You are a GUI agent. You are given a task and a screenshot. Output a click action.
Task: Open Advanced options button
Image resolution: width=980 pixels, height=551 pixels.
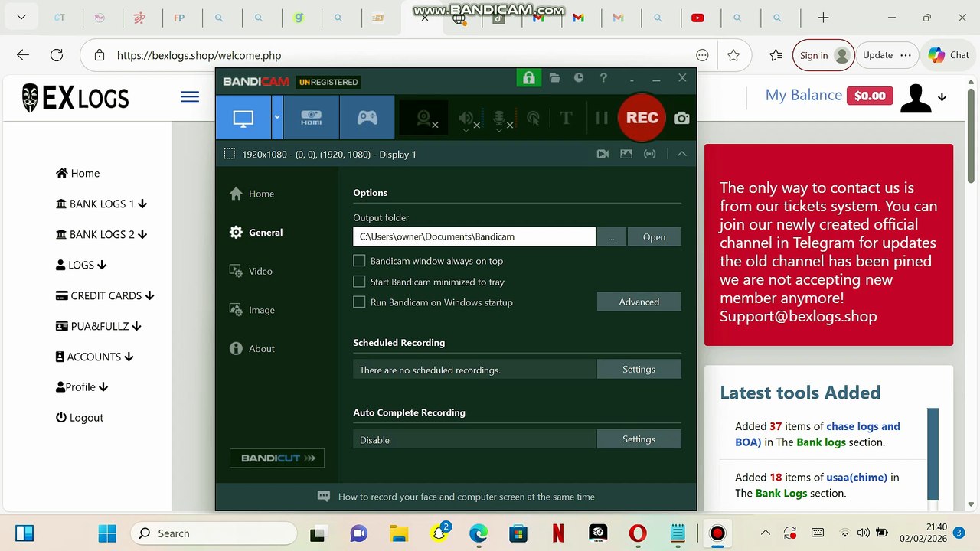click(x=639, y=302)
